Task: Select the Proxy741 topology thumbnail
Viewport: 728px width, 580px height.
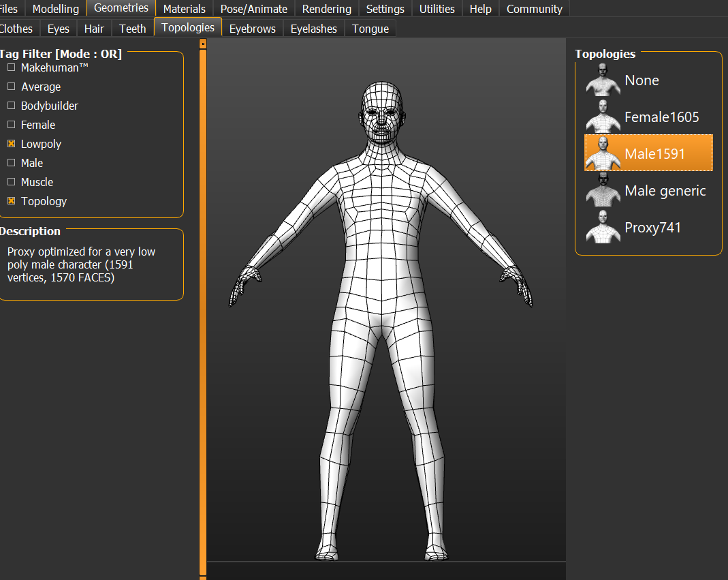Action: pyautogui.click(x=603, y=227)
